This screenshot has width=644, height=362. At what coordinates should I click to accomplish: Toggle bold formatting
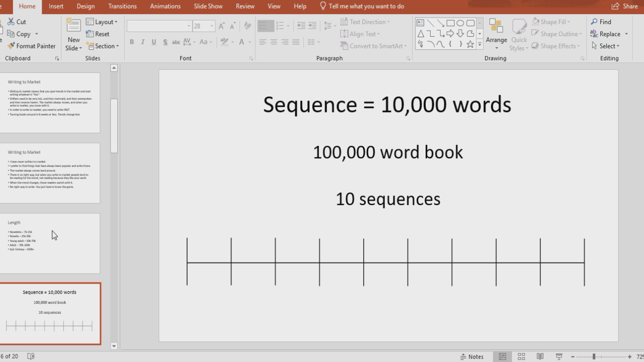pos(131,42)
